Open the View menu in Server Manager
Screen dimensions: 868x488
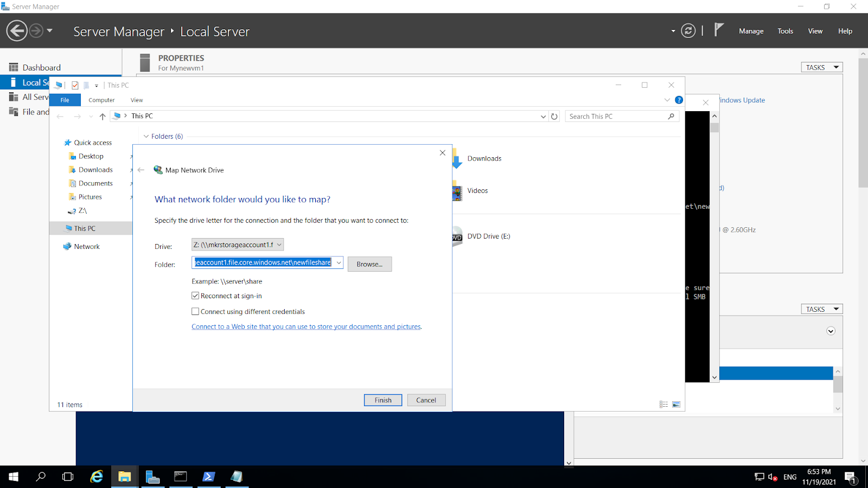click(815, 31)
